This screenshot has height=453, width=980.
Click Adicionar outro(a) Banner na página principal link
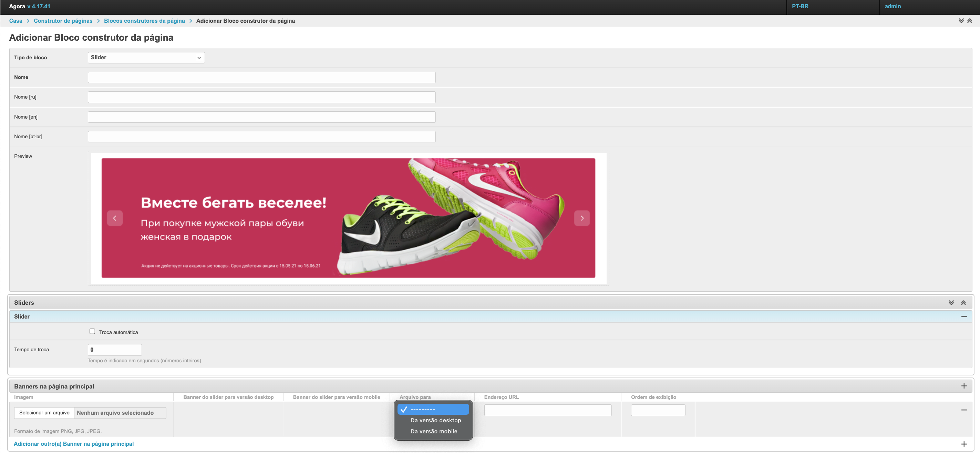[x=74, y=444]
